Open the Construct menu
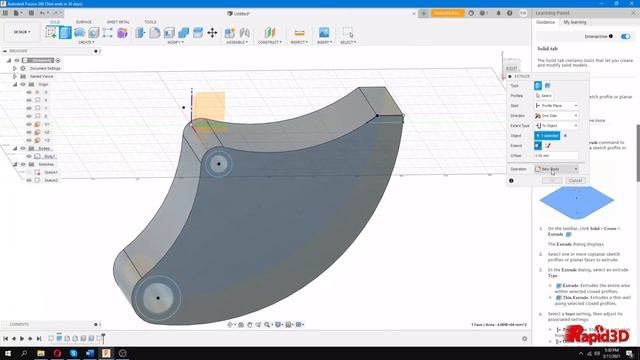This screenshot has width=640, height=360. tap(270, 42)
